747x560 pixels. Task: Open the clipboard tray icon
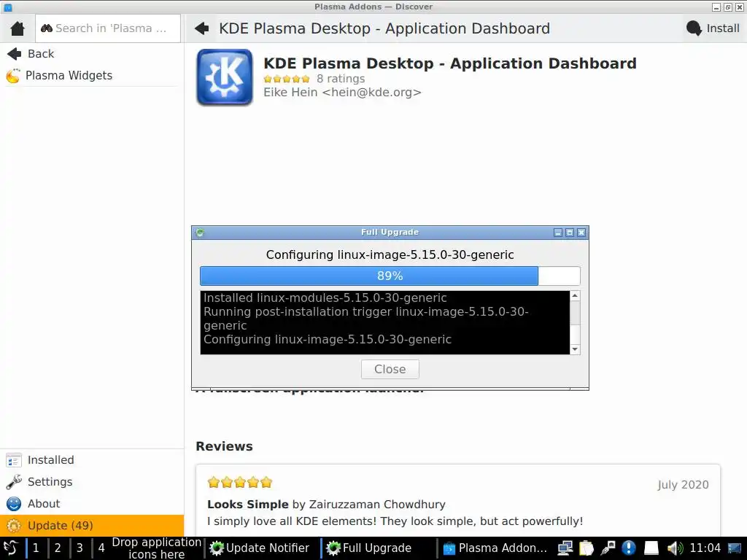(x=587, y=548)
